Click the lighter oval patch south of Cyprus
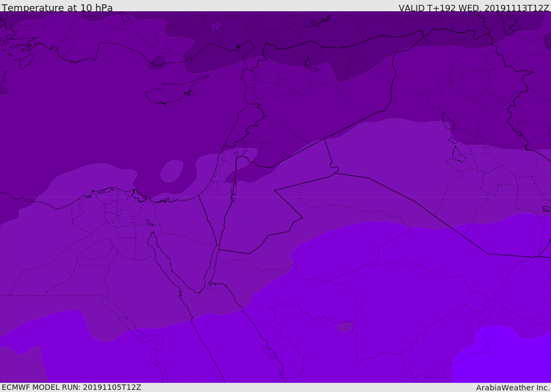The image size is (551, 392). click(x=172, y=170)
